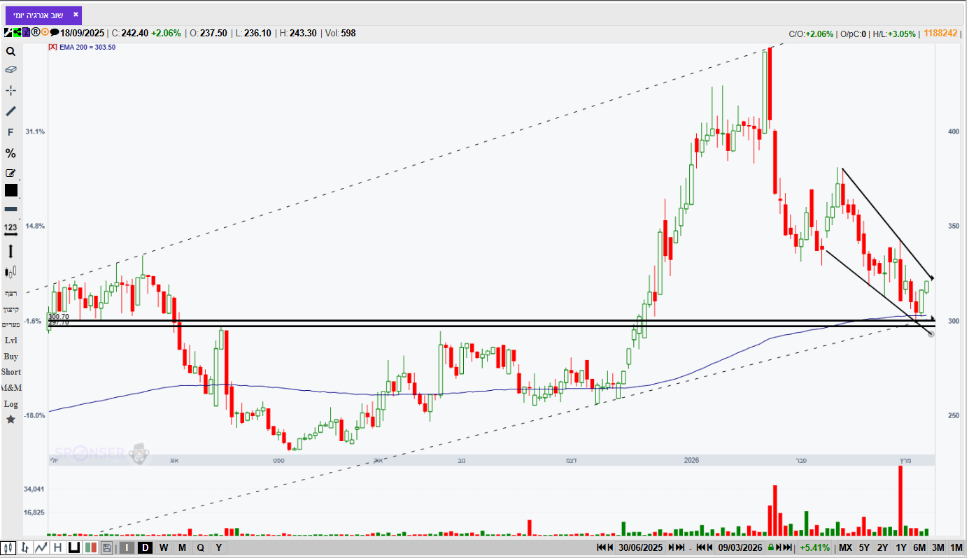Click the ® registered symbol icon
This screenshot has height=560, width=969.
tap(36, 32)
